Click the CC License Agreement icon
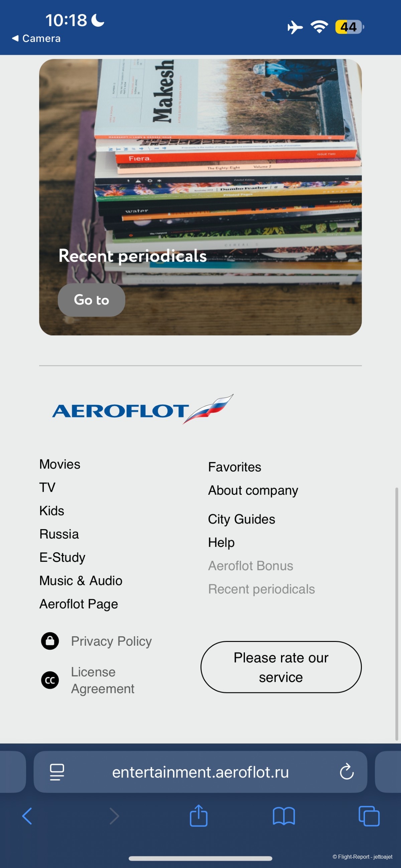Screen dimensions: 401x868 click(50, 680)
